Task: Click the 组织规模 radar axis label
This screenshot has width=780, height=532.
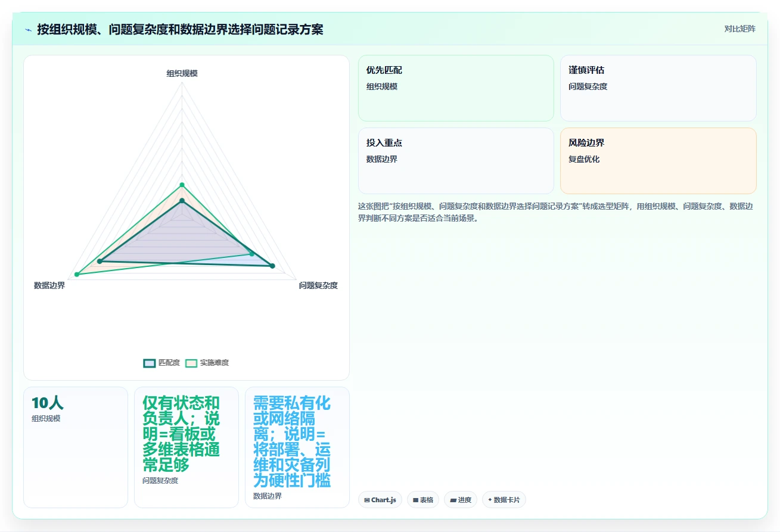Action: [182, 74]
